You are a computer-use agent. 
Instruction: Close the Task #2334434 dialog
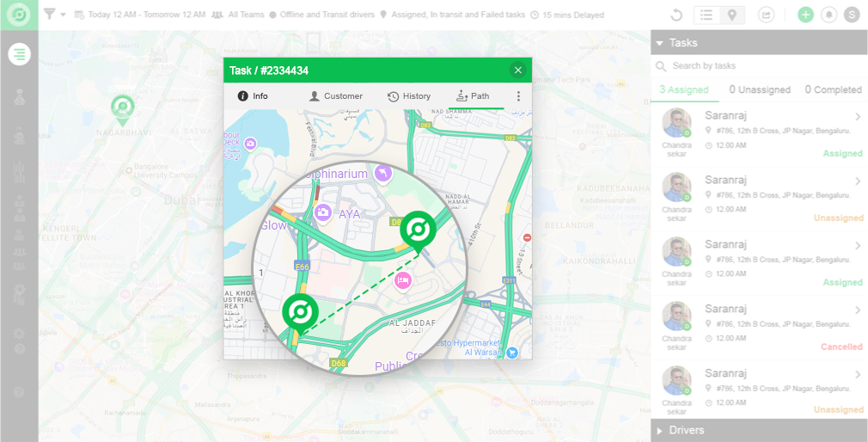[517, 70]
